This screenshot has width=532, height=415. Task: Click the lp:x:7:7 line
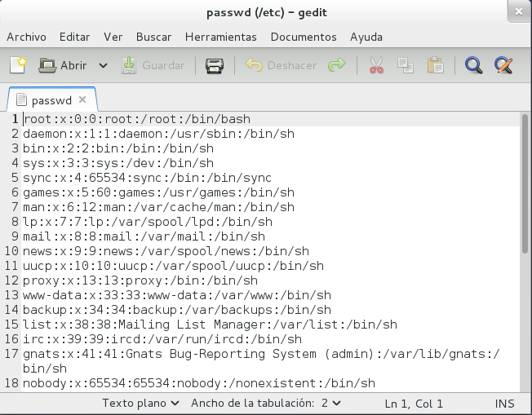pyautogui.click(x=148, y=222)
